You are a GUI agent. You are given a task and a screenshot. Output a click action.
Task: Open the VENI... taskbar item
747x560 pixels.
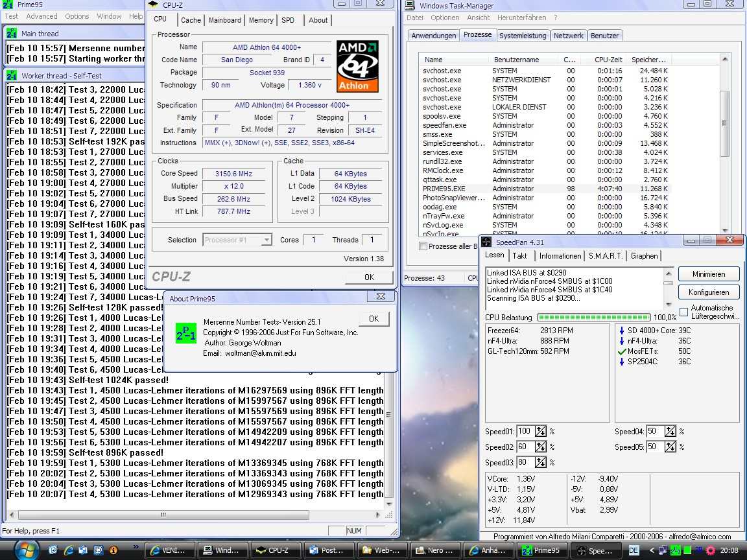tap(170, 550)
